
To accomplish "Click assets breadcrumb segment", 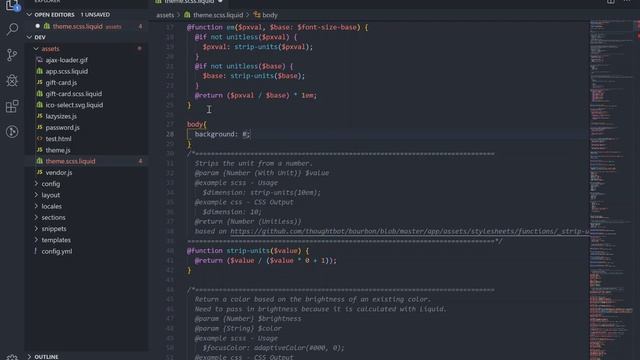I will click(165, 15).
